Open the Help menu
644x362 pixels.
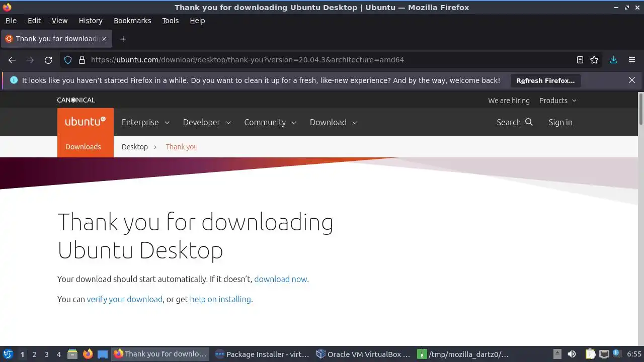(197, 21)
